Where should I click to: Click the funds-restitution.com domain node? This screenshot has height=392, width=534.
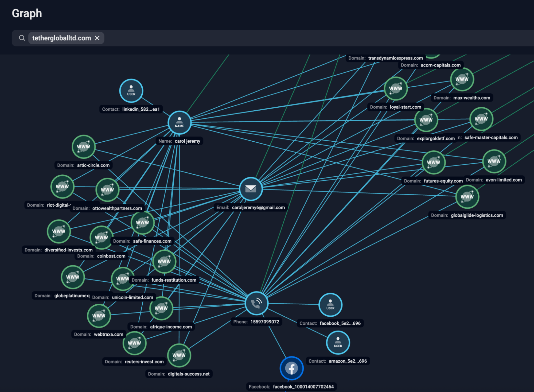click(164, 262)
